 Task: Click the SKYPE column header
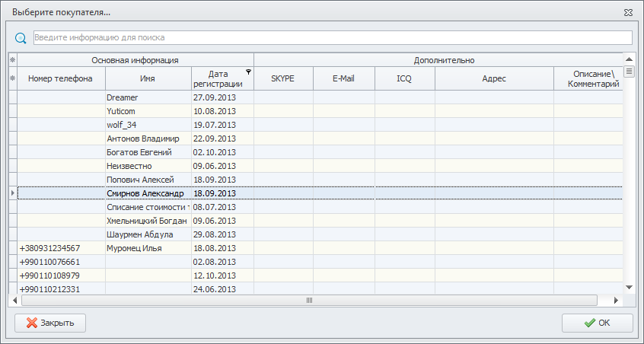coord(282,78)
